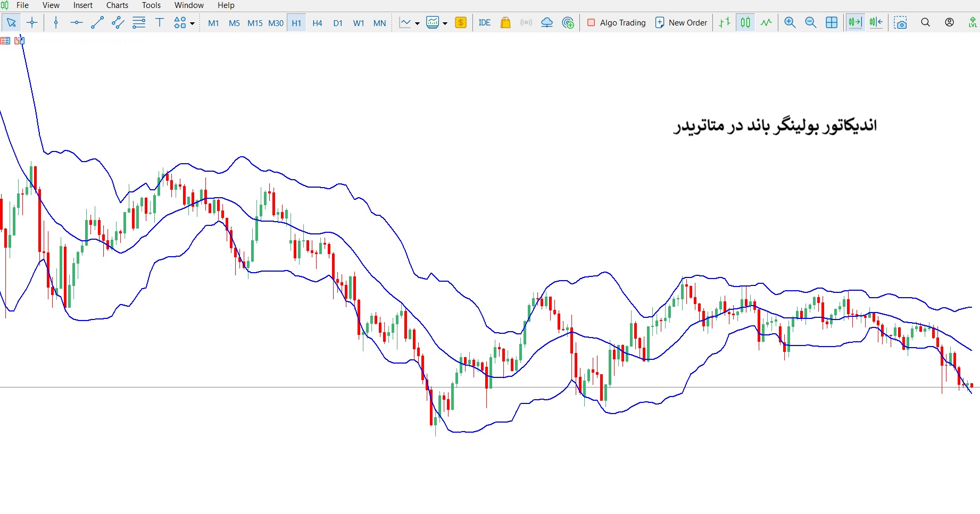980x514 pixels.
Task: Open the Help menu
Action: (226, 5)
